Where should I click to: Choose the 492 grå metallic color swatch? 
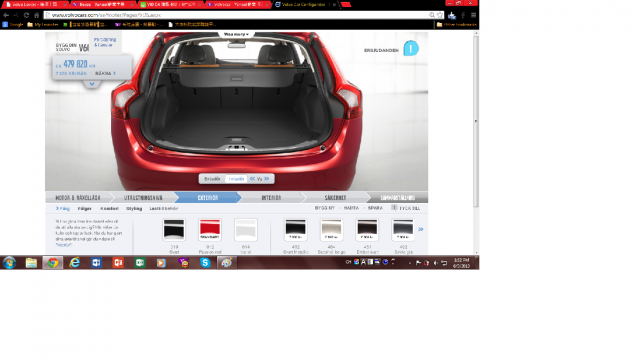click(403, 230)
